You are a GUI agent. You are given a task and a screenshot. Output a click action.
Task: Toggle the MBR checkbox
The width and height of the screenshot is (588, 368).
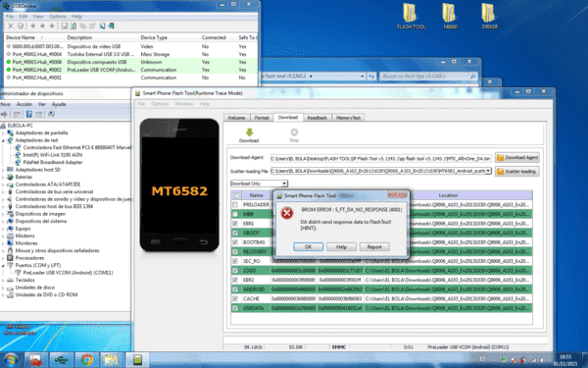click(x=235, y=214)
